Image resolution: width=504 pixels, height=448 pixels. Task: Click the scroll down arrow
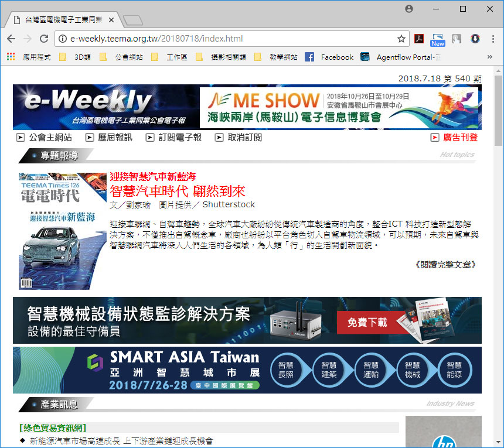point(498,442)
